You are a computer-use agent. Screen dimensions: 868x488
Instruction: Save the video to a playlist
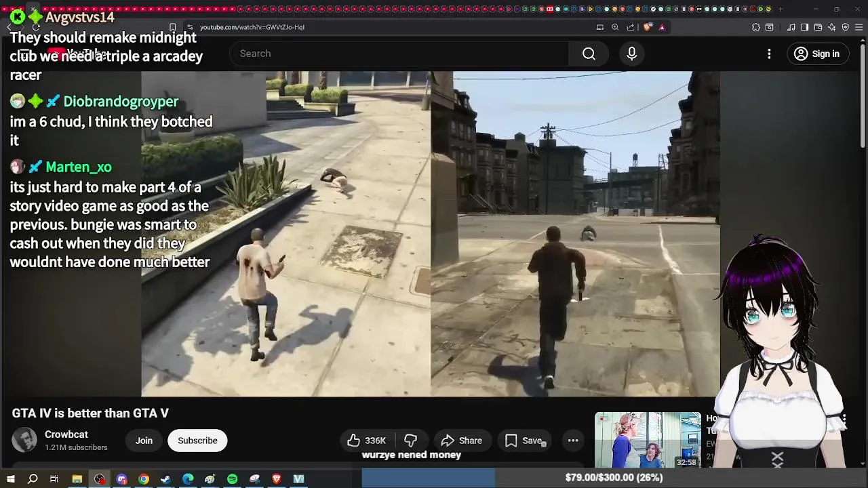524,441
